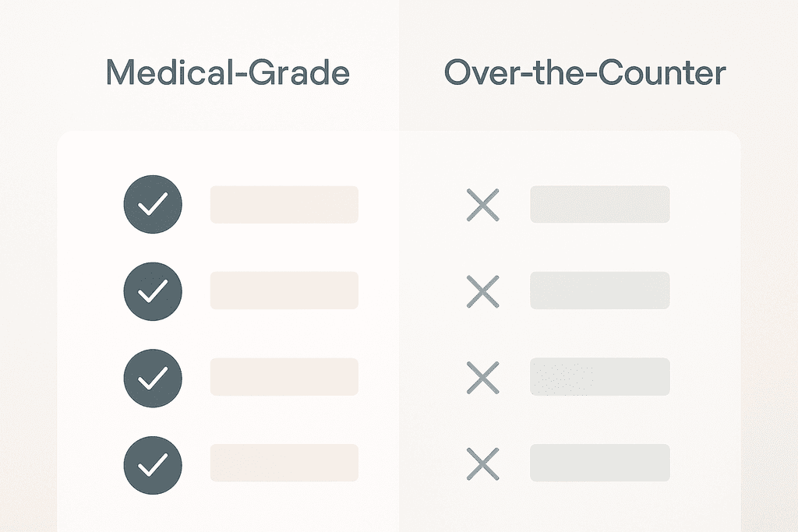Viewport: 798px width, 532px height.
Task: Click the bottom checkmark circle under Medical-Grade
Action: point(153,463)
